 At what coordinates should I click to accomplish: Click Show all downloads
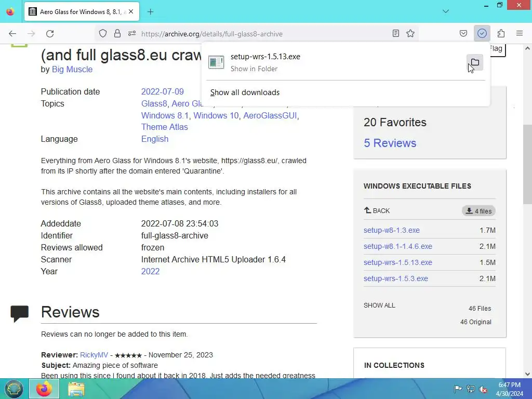pos(245,92)
